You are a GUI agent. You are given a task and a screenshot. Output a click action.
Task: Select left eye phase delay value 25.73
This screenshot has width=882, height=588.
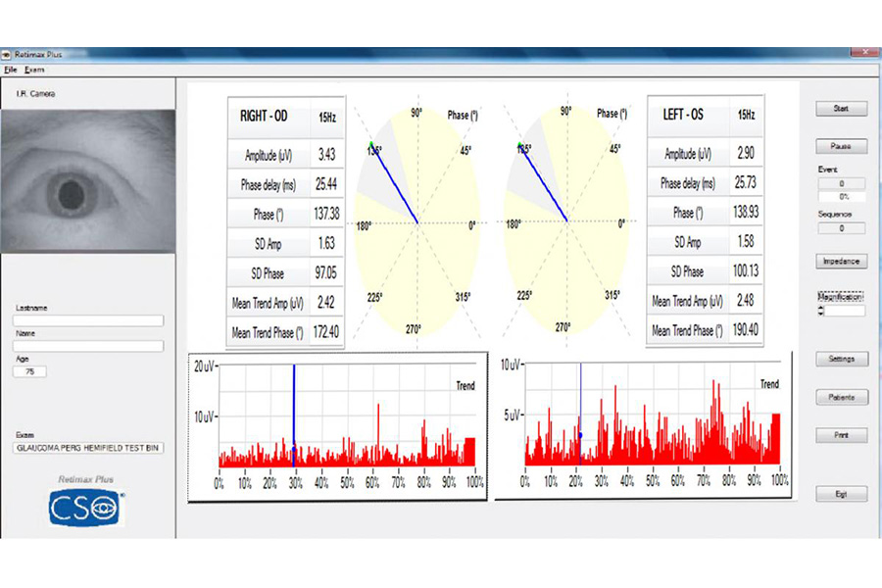pos(746,182)
